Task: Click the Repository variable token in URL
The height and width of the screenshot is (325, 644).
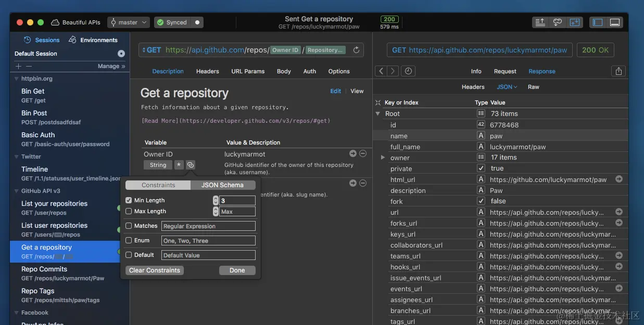Action: point(325,50)
